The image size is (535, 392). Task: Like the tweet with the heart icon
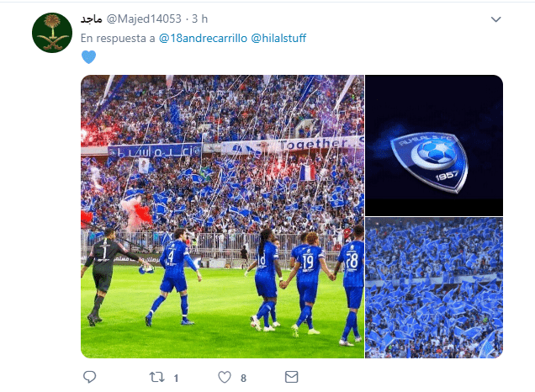225,377
